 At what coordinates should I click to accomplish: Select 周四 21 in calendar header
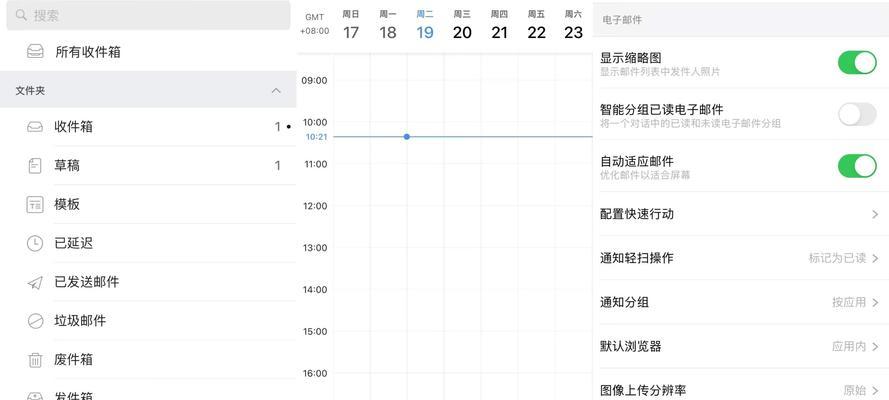point(499,25)
